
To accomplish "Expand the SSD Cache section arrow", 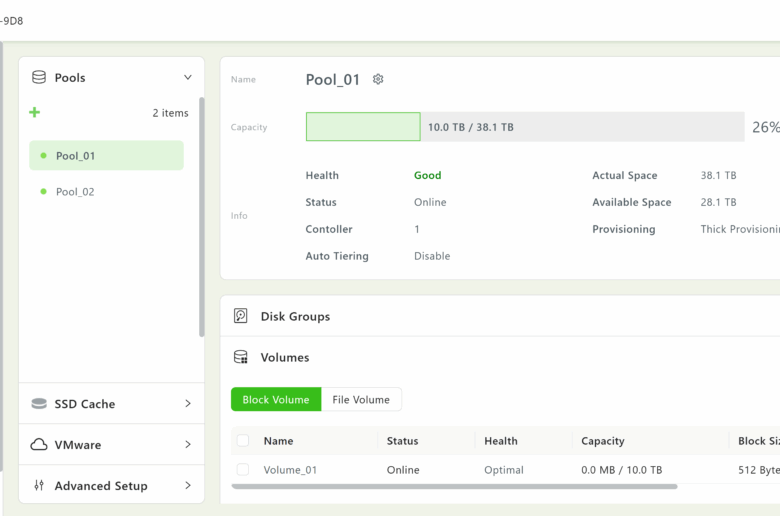I will pos(187,404).
